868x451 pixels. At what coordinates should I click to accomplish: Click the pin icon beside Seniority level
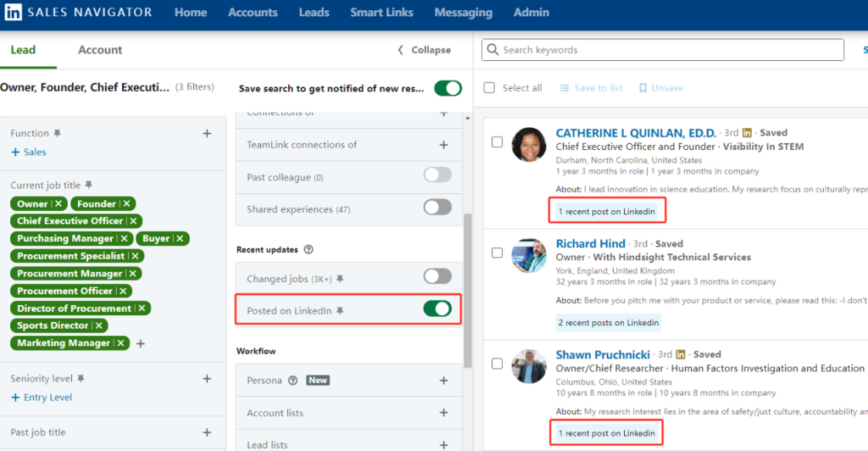coord(81,378)
